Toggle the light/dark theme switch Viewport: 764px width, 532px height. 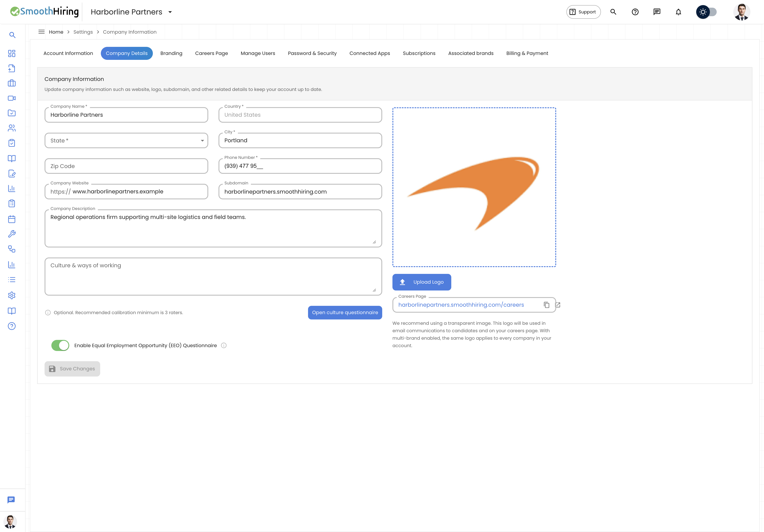[706, 12]
